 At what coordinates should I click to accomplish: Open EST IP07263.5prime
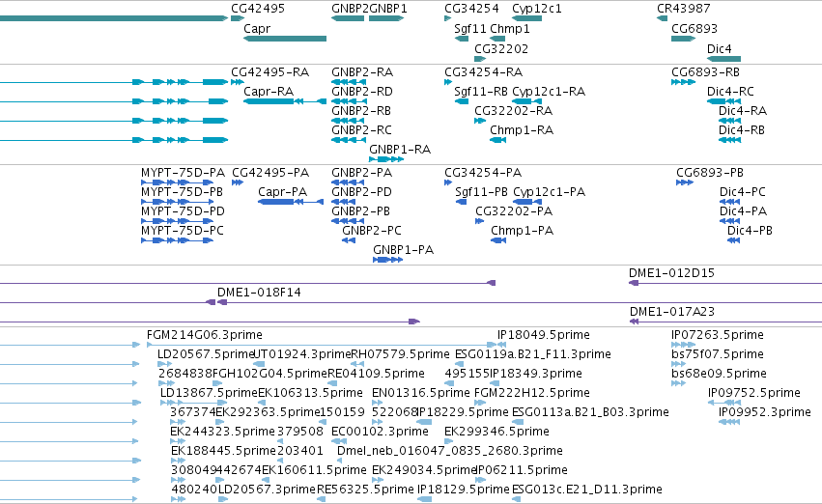pyautogui.click(x=718, y=335)
